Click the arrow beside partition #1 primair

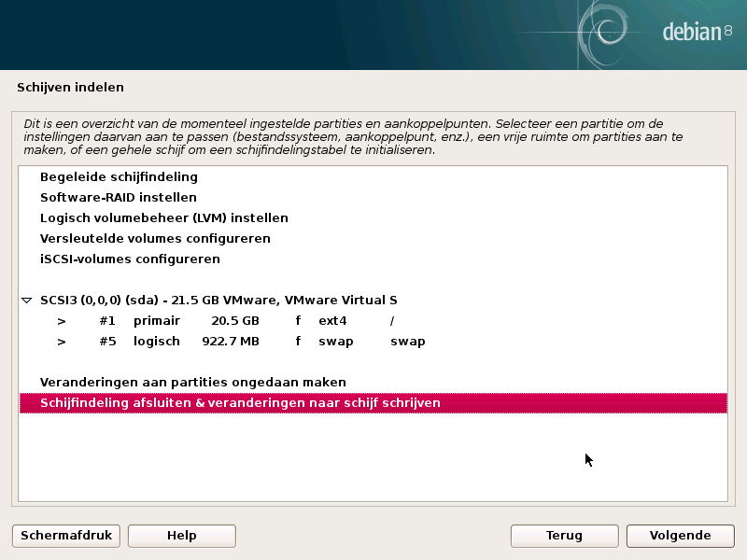62,321
